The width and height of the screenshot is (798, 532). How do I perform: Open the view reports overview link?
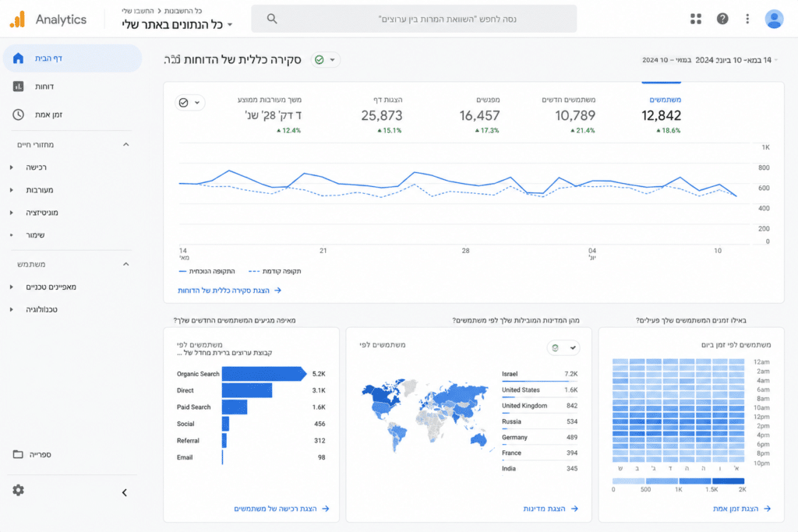pos(229,291)
